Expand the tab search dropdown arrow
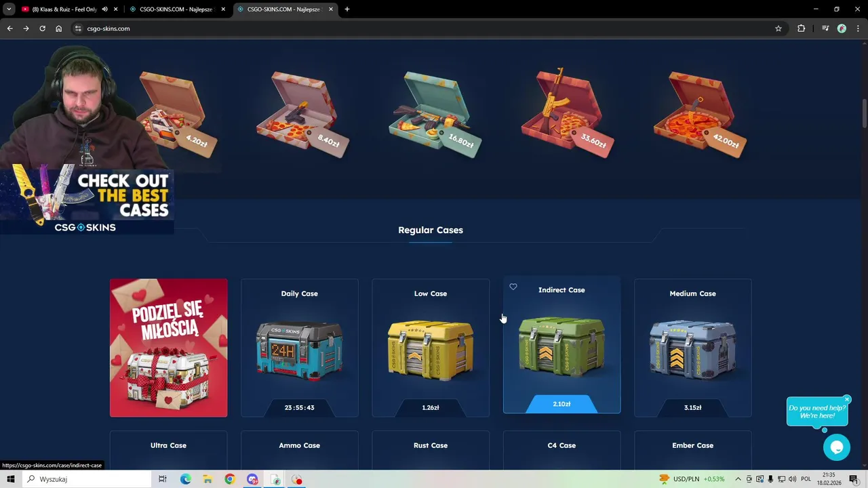Image resolution: width=868 pixels, height=488 pixels. tap(9, 9)
